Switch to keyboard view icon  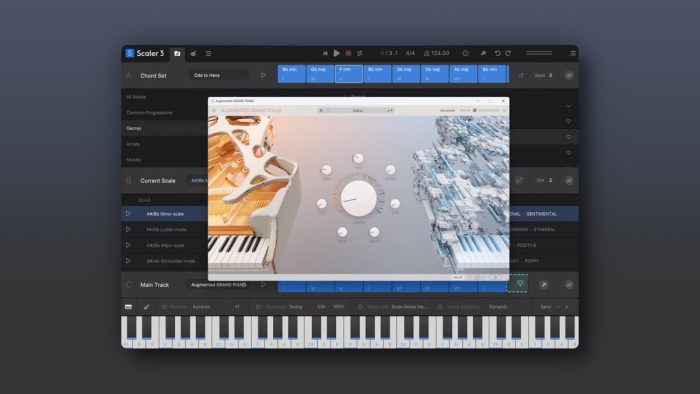pyautogui.click(x=129, y=307)
